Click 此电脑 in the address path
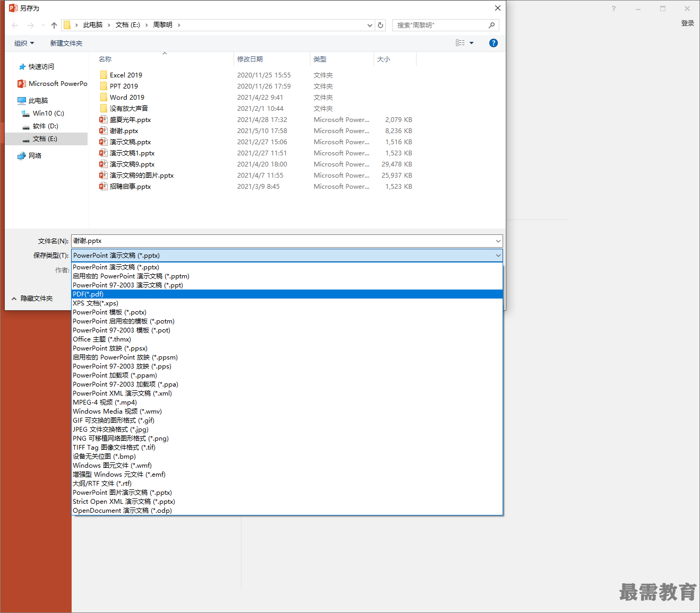 93,25
